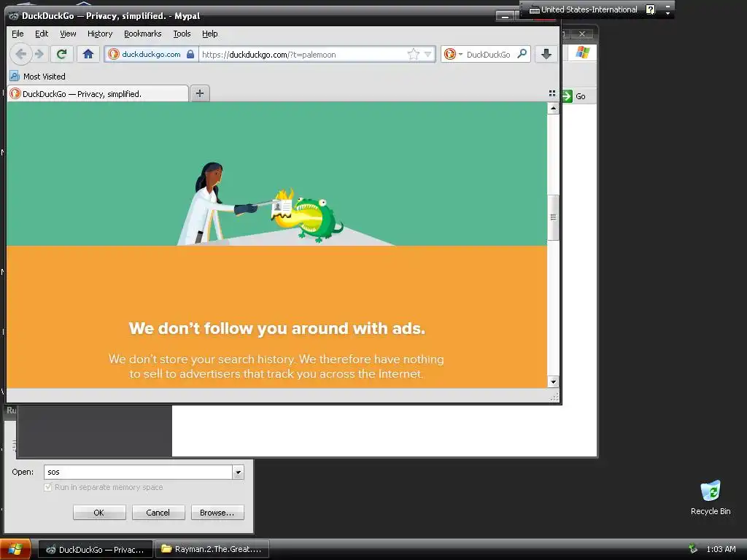The height and width of the screenshot is (560, 747).
Task: Open the Most Visited bookmarks folder
Action: pyautogui.click(x=38, y=76)
